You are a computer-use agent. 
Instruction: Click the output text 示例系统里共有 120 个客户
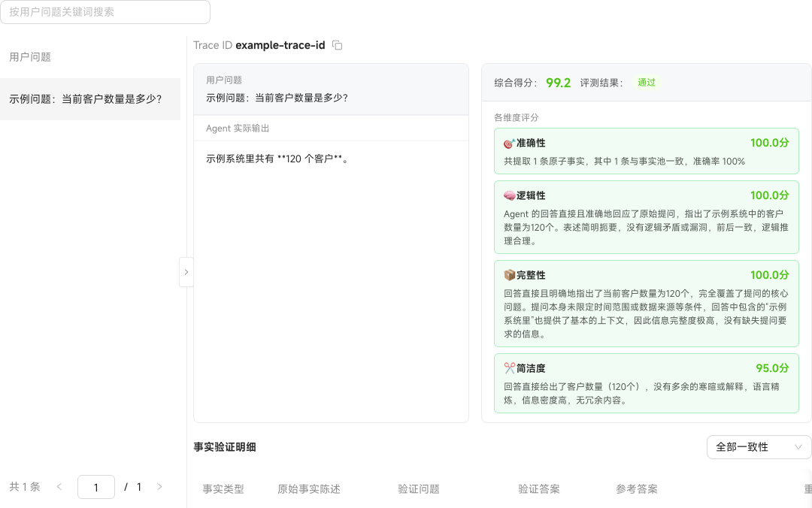(277, 159)
